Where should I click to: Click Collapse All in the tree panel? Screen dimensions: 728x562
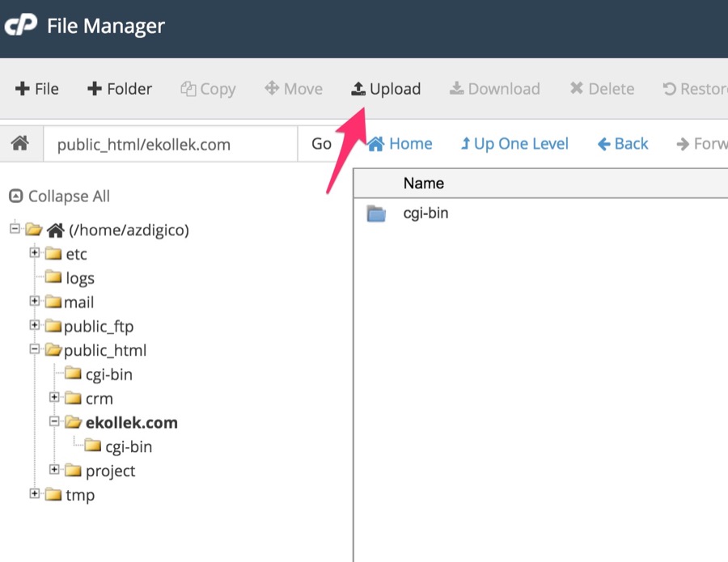coord(60,196)
